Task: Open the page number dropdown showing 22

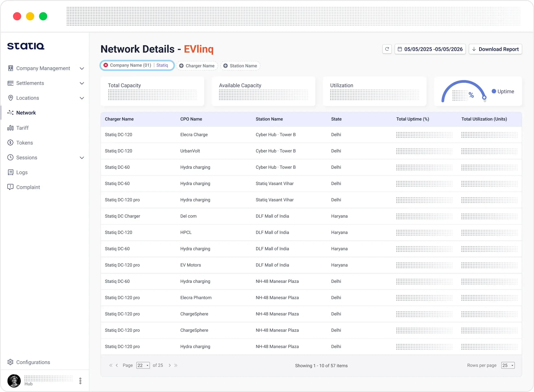Action: click(143, 365)
